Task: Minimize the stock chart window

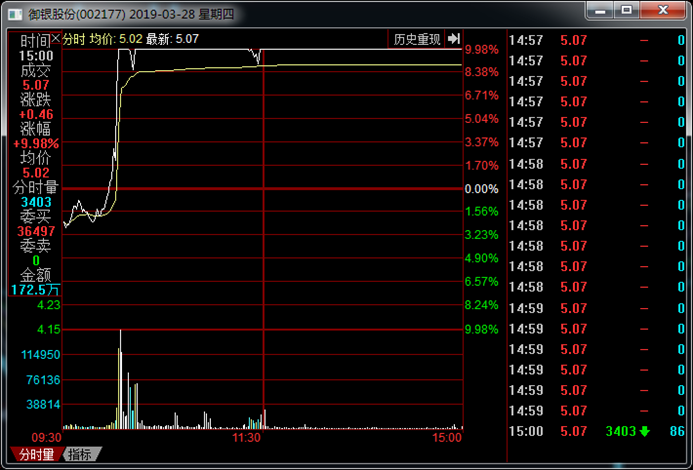Action: [599, 10]
